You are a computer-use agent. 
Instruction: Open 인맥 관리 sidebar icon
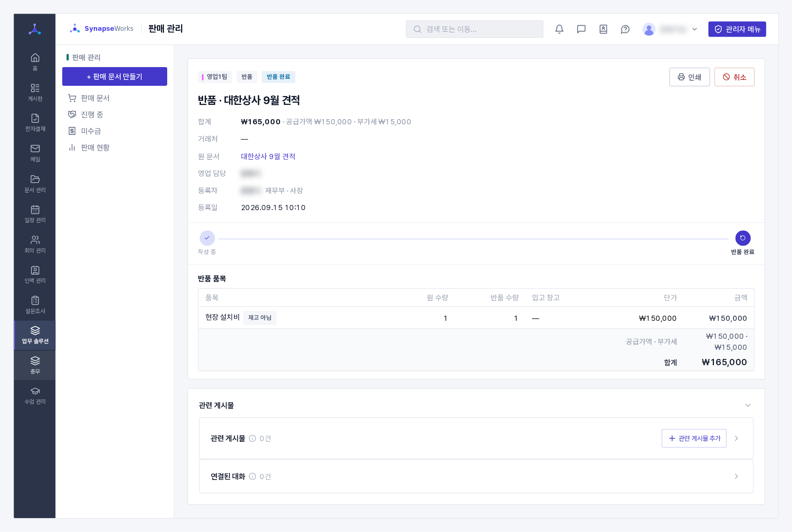tap(35, 274)
